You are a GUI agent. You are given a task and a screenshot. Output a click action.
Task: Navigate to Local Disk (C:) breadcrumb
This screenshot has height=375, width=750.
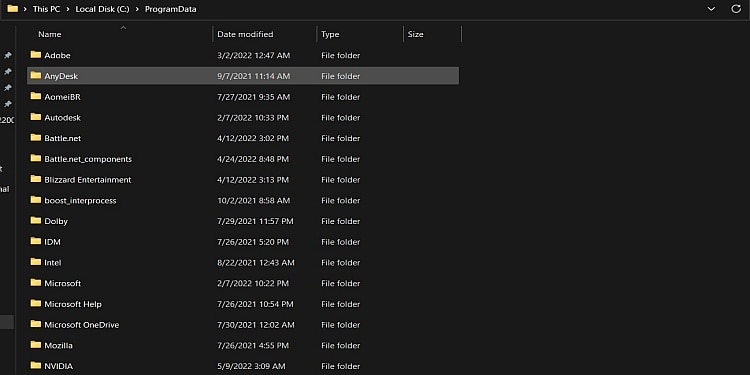(x=102, y=9)
